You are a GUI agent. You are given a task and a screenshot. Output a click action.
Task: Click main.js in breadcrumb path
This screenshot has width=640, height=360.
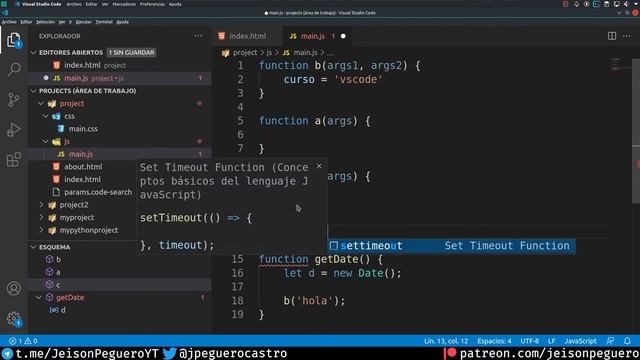pyautogui.click(x=305, y=53)
